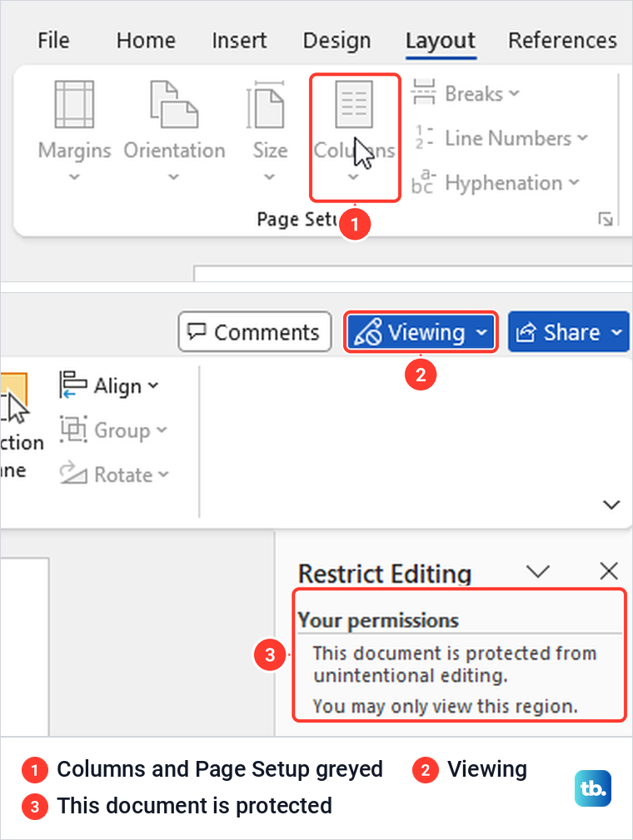This screenshot has width=633, height=840.
Task: Open the Rotate dropdown
Action: 114,475
